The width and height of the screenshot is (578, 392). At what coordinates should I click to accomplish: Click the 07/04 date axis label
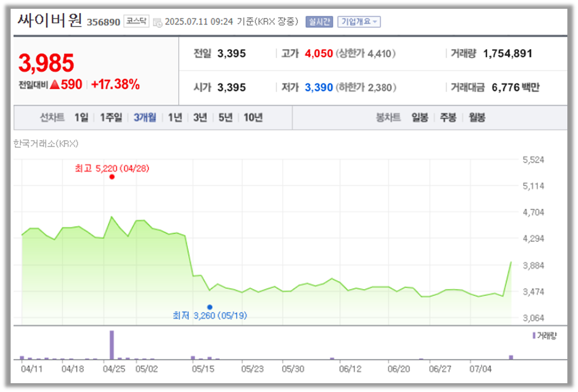pyautogui.click(x=481, y=369)
